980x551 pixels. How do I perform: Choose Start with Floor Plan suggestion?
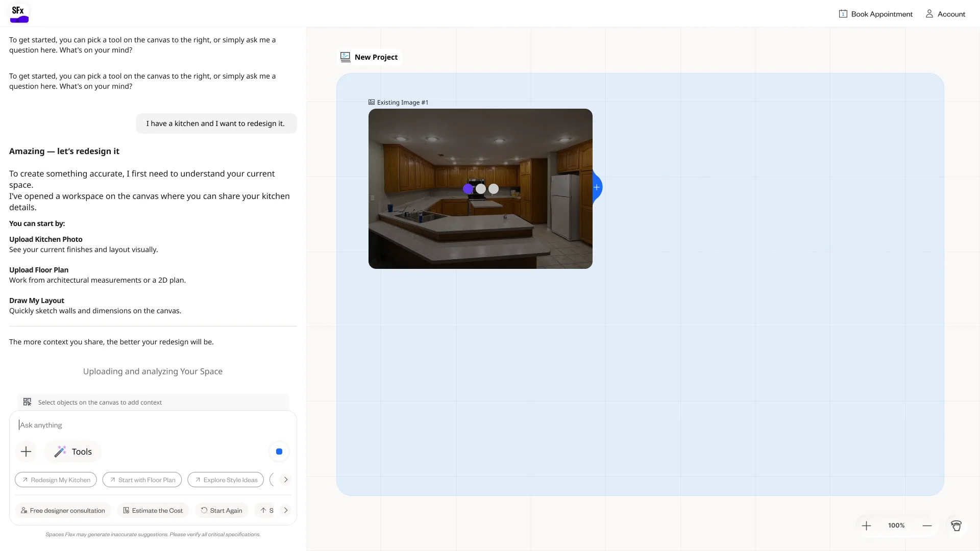tap(142, 480)
